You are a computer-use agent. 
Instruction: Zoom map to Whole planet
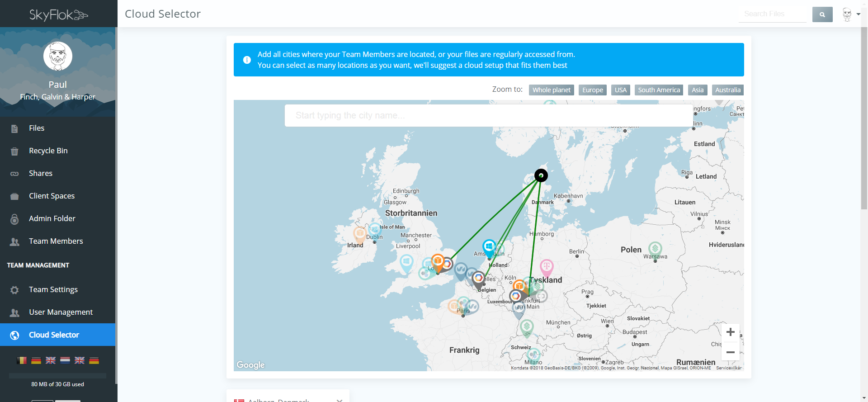click(552, 90)
